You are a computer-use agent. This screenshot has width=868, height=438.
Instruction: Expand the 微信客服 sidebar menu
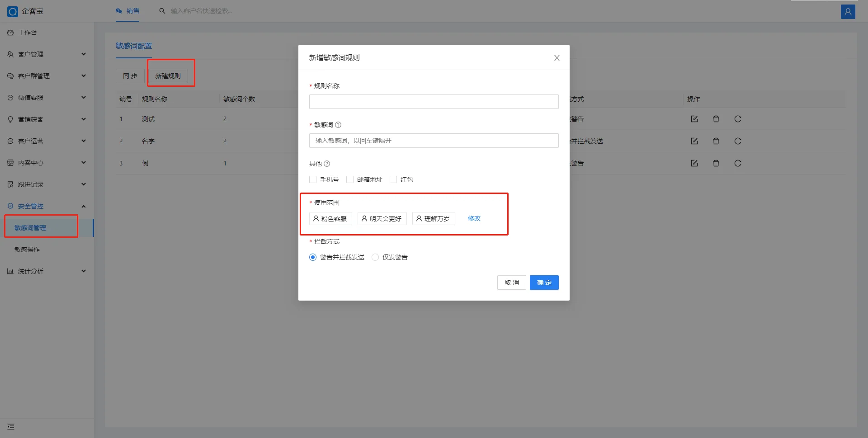coord(47,98)
